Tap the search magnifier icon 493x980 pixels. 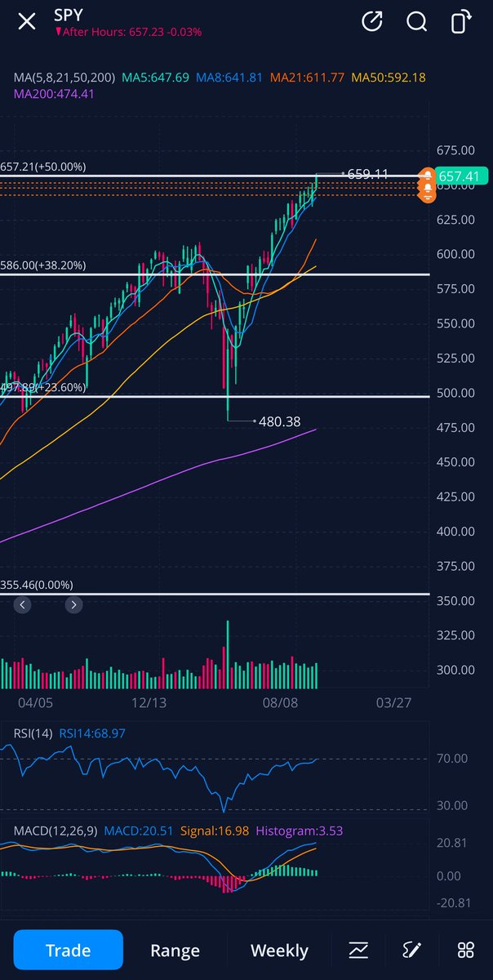click(x=417, y=21)
